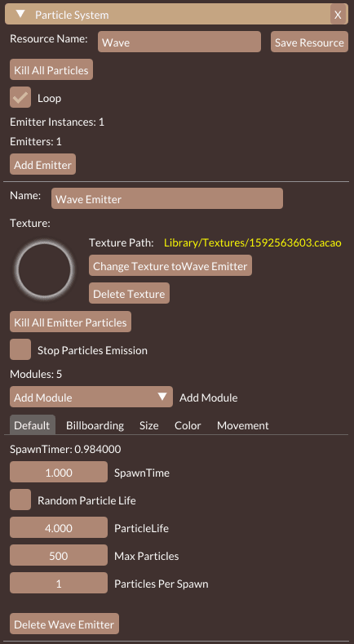
Task: Click the ring texture preview thumbnail
Action: tap(45, 269)
